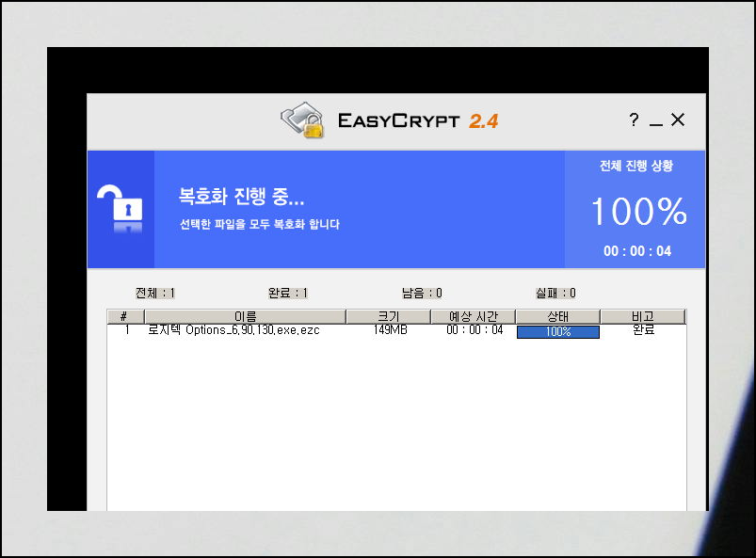The height and width of the screenshot is (558, 756).
Task: Sort by the # column header
Action: pyautogui.click(x=125, y=316)
